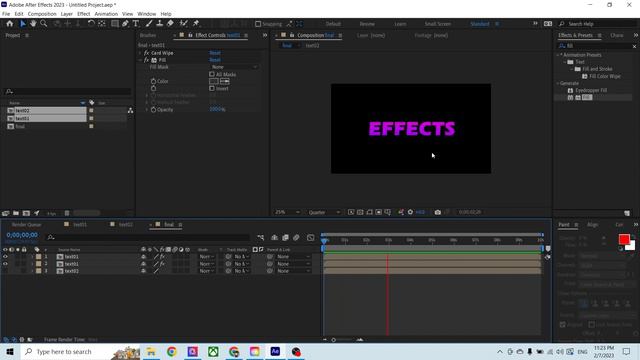The width and height of the screenshot is (640, 360).
Task: Click the red foreground color swatch in Paint panel
Action: pos(624,240)
